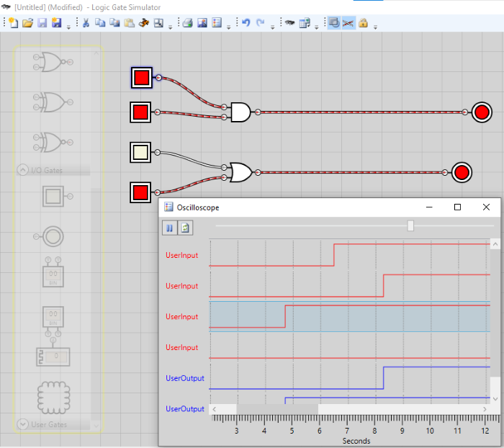
Task: Undo the last action
Action: tap(246, 23)
